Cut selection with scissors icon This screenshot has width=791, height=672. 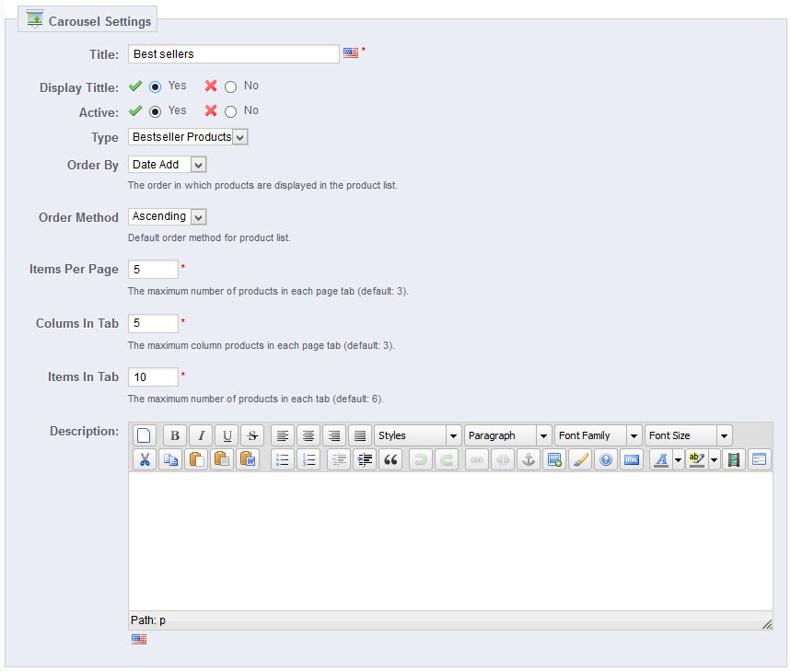click(145, 459)
